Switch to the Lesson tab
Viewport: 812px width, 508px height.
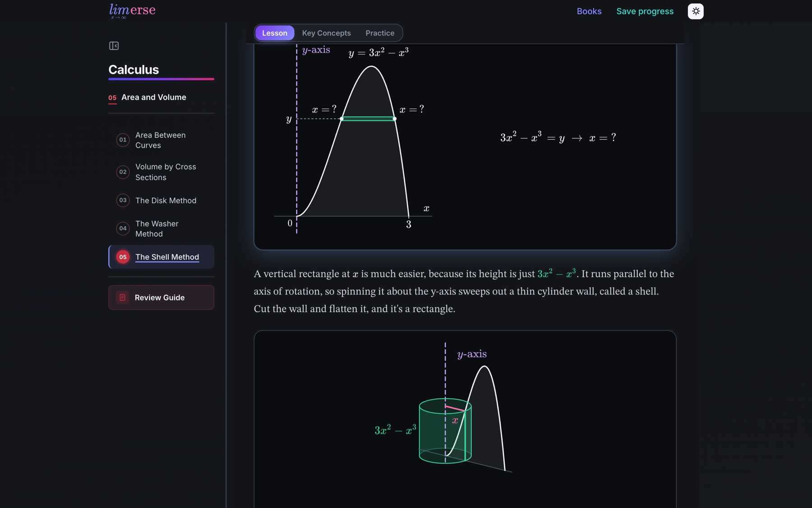274,33
